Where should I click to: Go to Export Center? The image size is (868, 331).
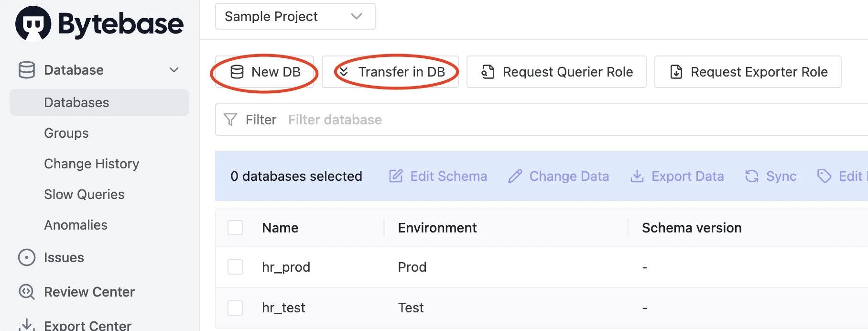pyautogui.click(x=87, y=325)
